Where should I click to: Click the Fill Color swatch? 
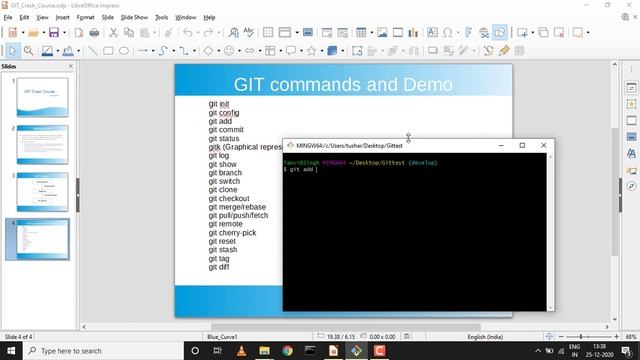tap(68, 51)
